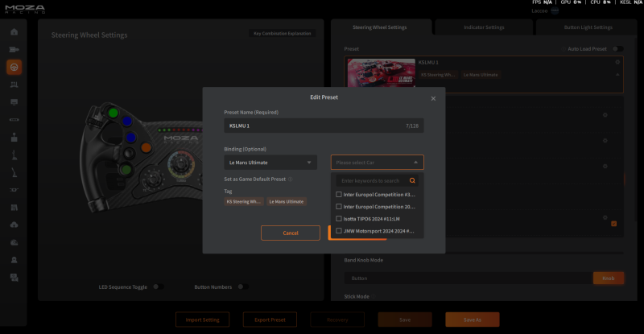Click the profile icon next to Laccoo
644x334 pixels.
[x=555, y=10]
